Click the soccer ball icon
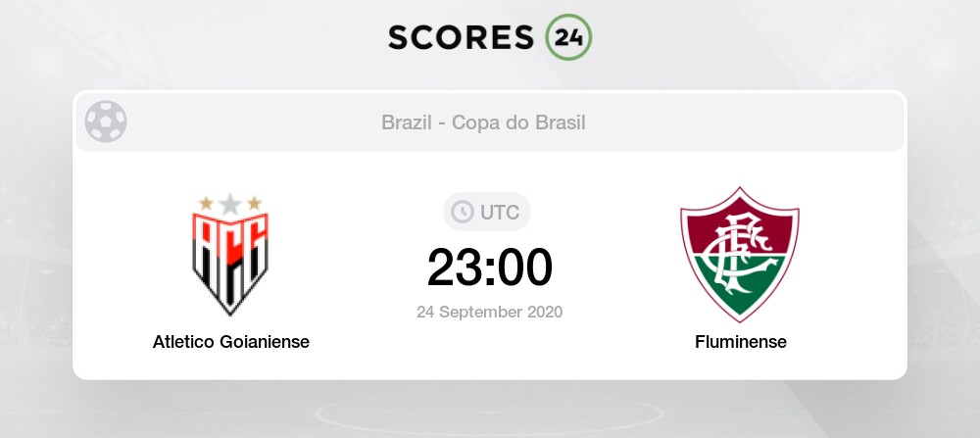 (x=106, y=122)
